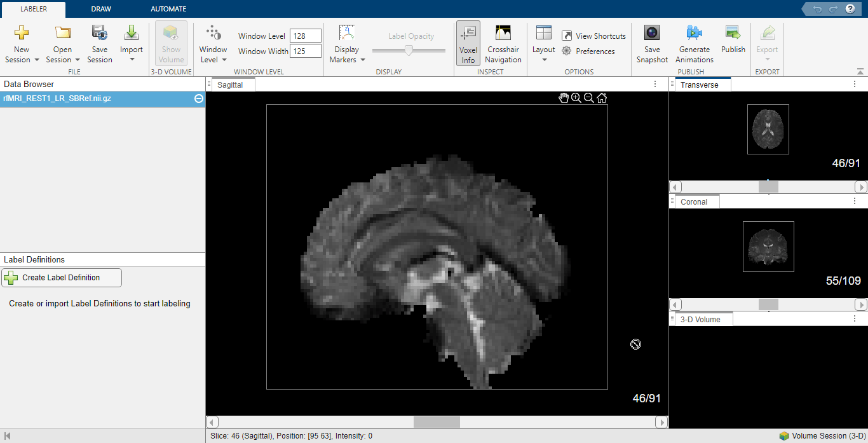The height and width of the screenshot is (443, 868).
Task: Adjust the Label Opacity slider
Action: pos(409,48)
